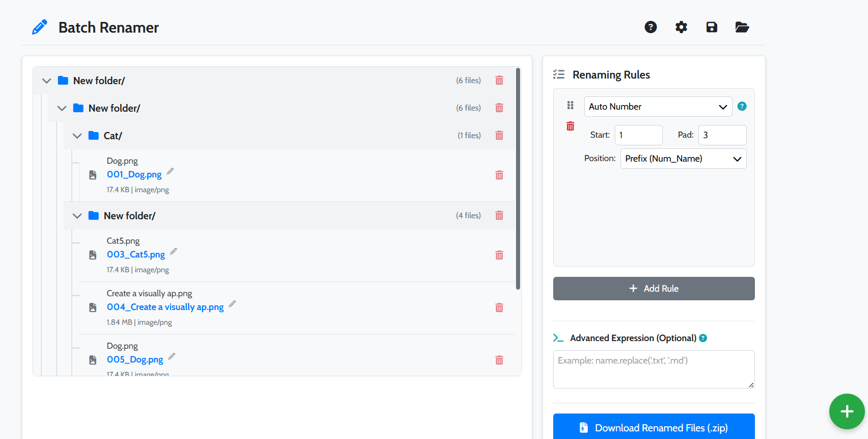
Task: Edit 004_Create a visually ap.png with pencil icon
Action: pos(232,304)
